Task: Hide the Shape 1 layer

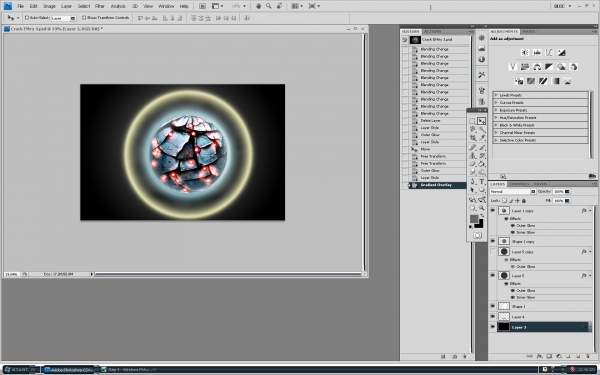Action: (493, 306)
